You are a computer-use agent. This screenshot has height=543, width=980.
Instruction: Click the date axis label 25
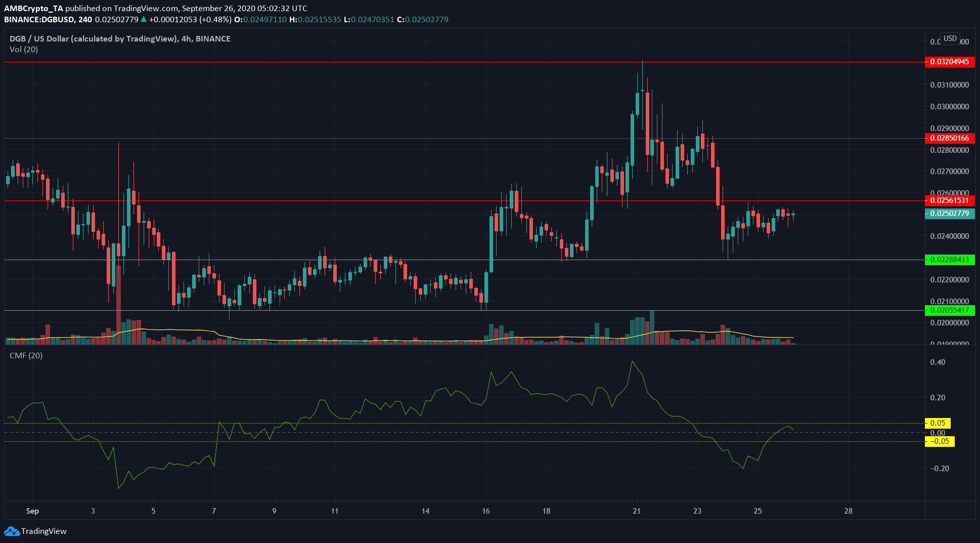pyautogui.click(x=758, y=511)
